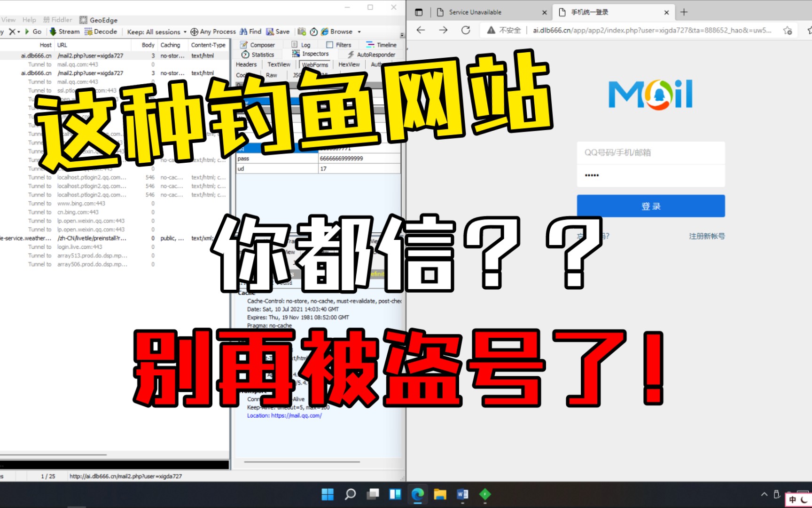Click the Any Process target icon
Image resolution: width=812 pixels, height=508 pixels.
(194, 32)
